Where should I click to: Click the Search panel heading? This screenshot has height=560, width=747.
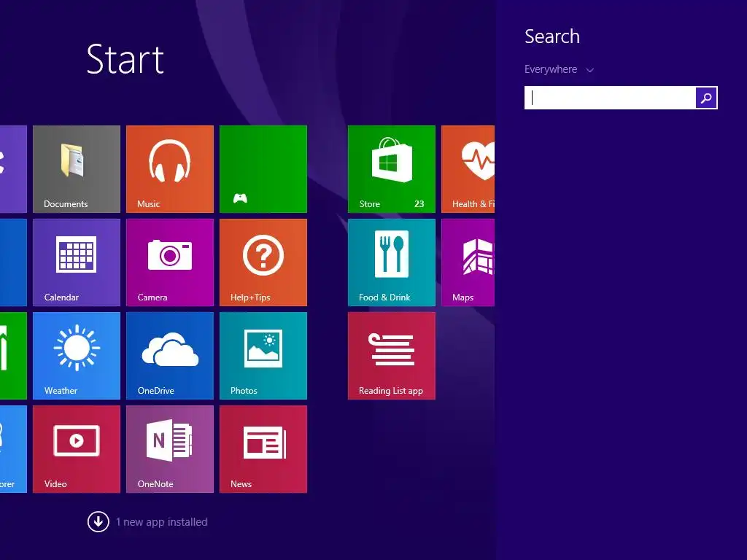click(552, 36)
